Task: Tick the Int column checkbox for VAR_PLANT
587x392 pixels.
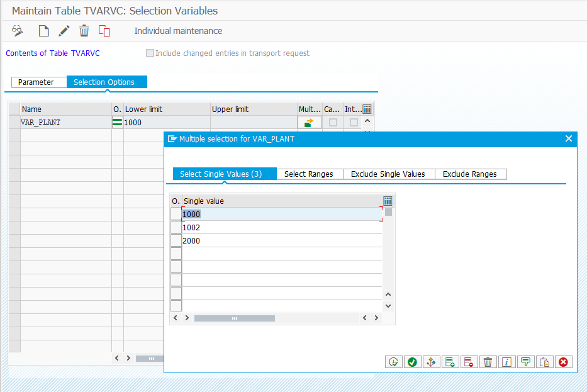Action: click(353, 122)
